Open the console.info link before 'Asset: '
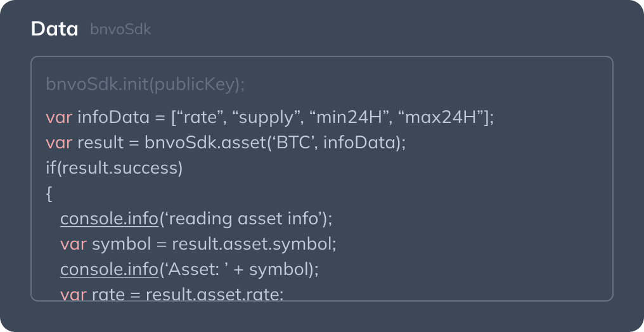Image resolution: width=644 pixels, height=332 pixels. pyautogui.click(x=109, y=269)
